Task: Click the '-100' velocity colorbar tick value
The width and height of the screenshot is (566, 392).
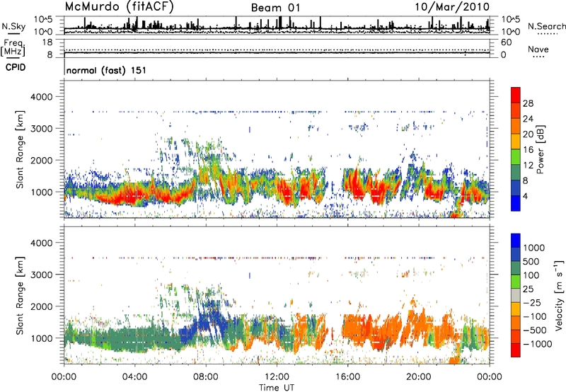Action: (535, 316)
